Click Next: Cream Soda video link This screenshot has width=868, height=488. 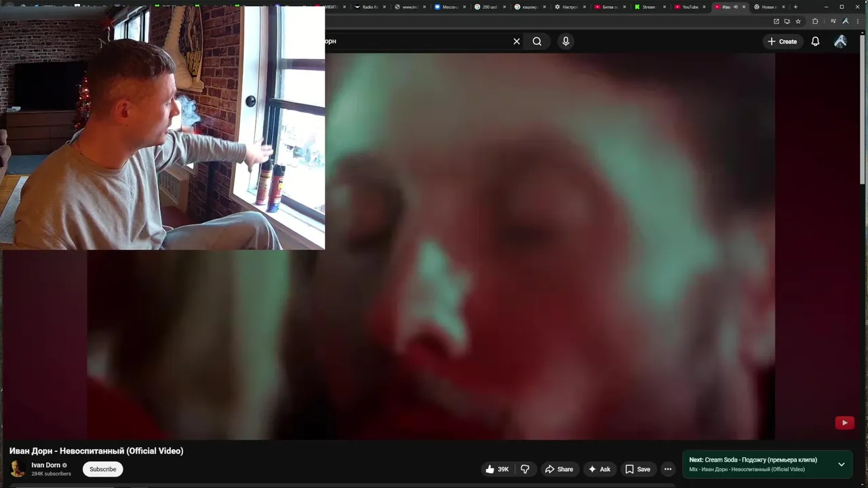753,460
